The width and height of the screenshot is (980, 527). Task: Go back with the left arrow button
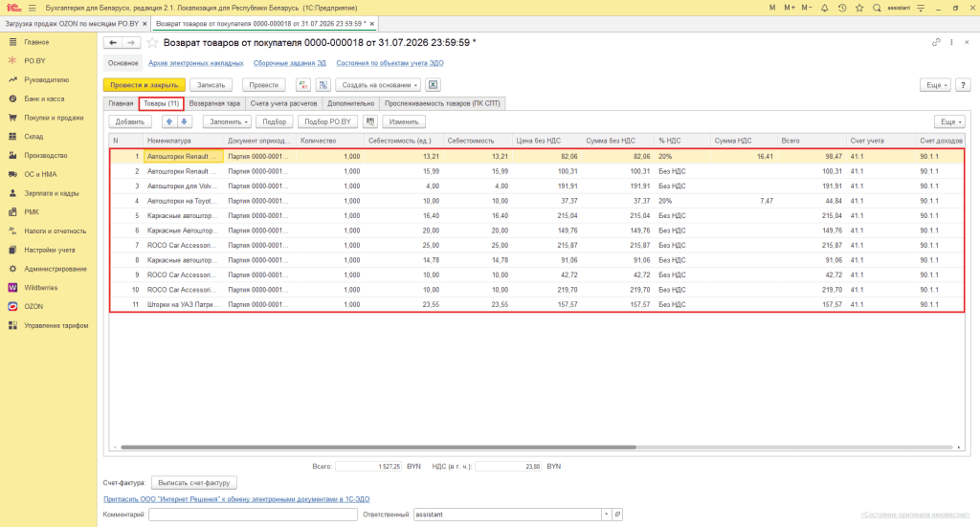tap(113, 42)
